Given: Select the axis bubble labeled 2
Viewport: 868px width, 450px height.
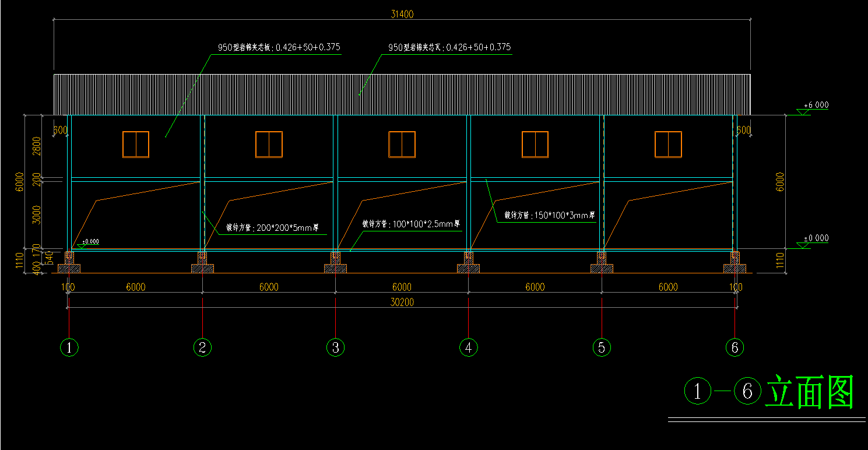Looking at the screenshot, I should [202, 348].
